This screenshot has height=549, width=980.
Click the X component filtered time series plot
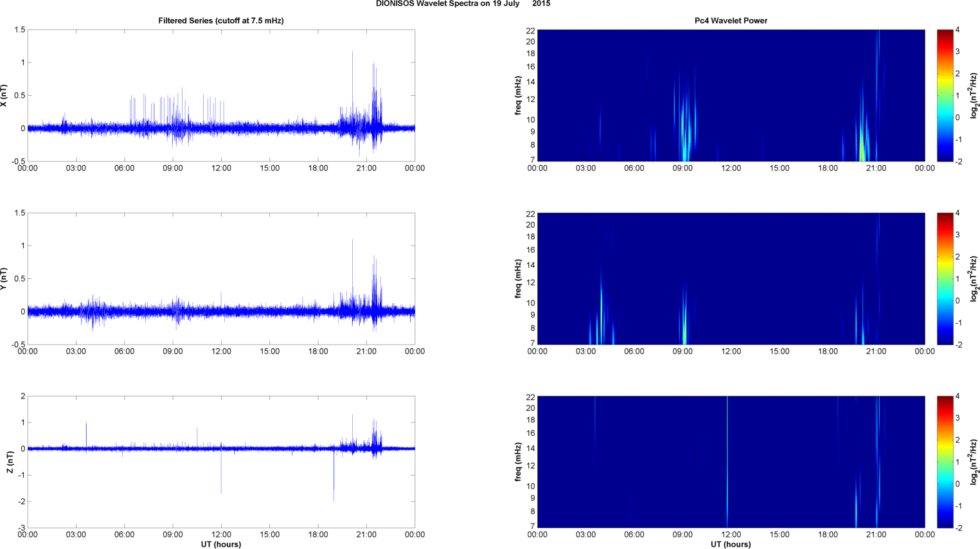[221, 96]
